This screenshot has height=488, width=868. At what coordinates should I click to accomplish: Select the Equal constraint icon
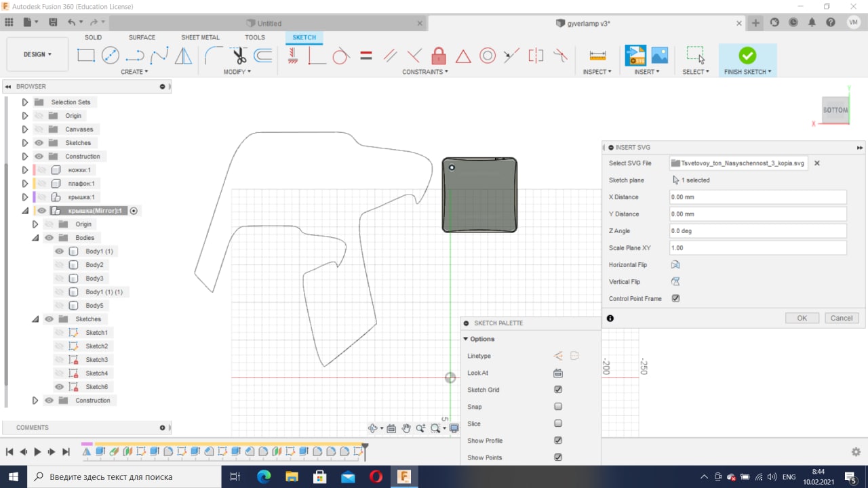(366, 56)
